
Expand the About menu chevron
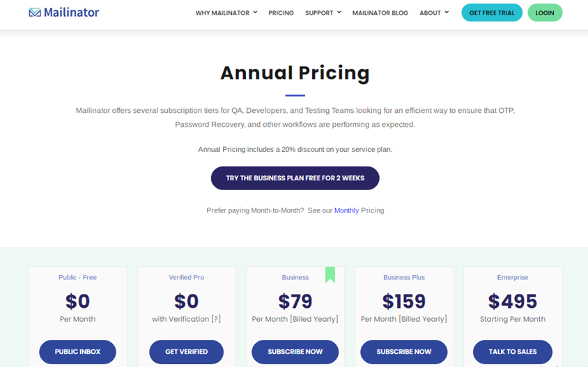(x=447, y=13)
